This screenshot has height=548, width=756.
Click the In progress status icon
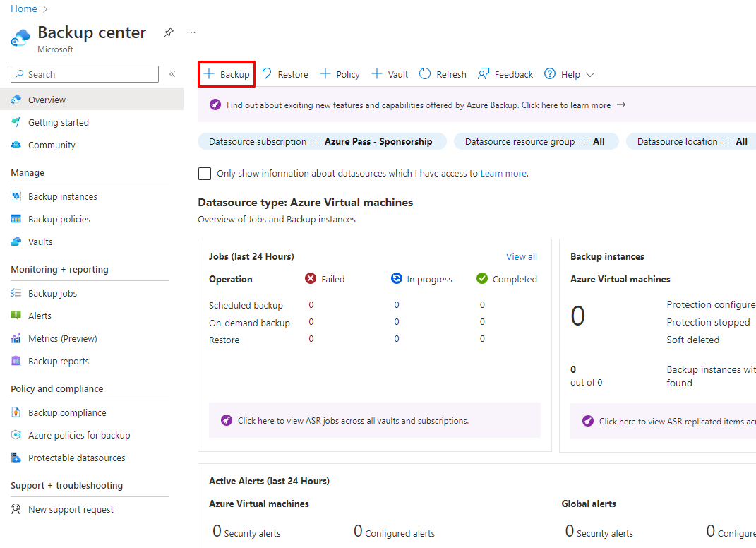(396, 278)
